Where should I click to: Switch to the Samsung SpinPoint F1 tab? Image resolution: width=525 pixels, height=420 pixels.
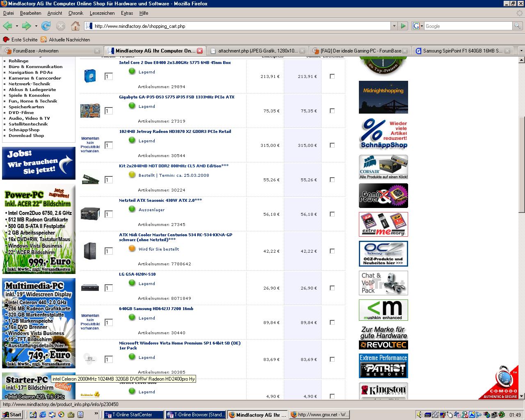(x=463, y=51)
